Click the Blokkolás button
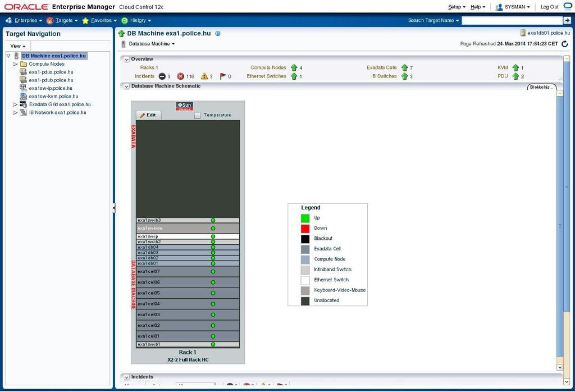 tap(542, 87)
